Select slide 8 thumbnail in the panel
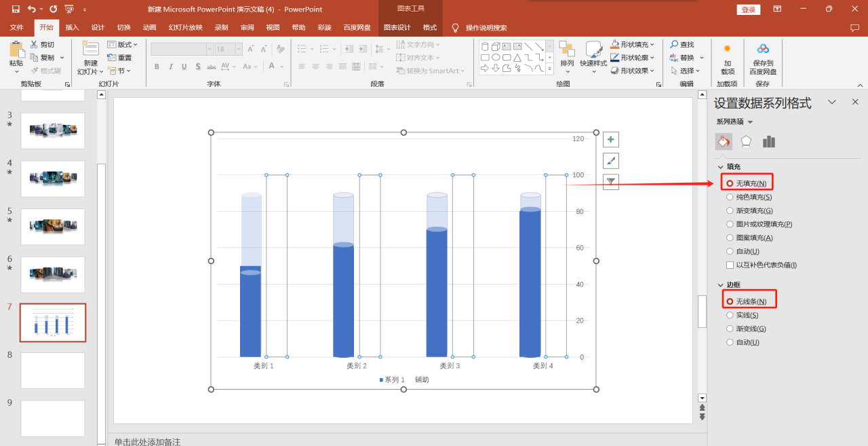Image resolution: width=868 pixels, height=446 pixels. tap(53, 370)
